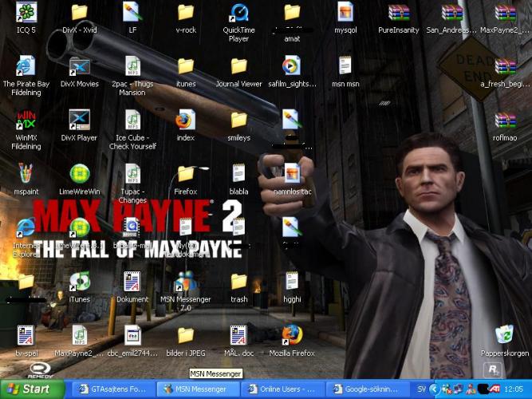Open the trash folder on desktop
Image resolution: width=532 pixels, height=399 pixels.
pyautogui.click(x=238, y=282)
